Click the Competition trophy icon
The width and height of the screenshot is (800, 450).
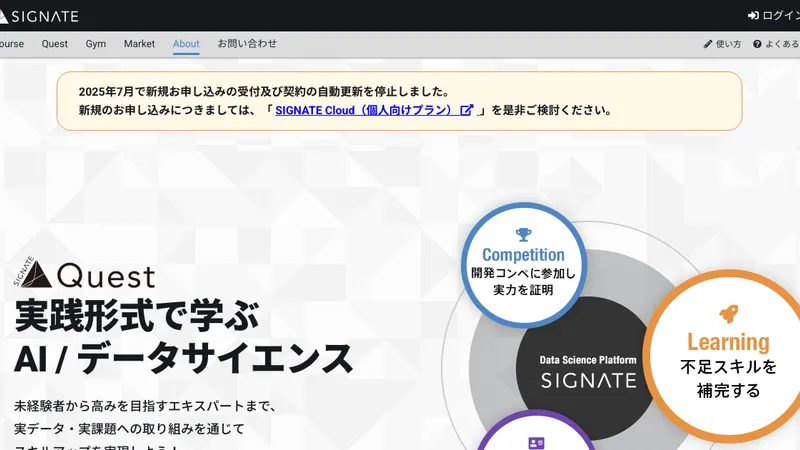[523, 235]
